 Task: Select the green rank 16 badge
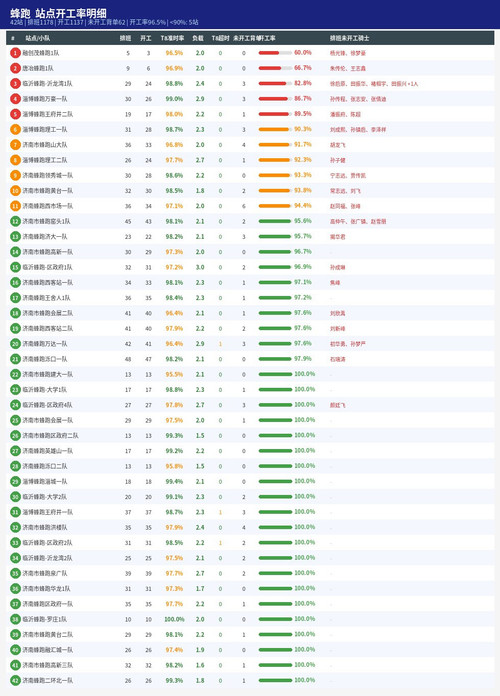click(16, 283)
